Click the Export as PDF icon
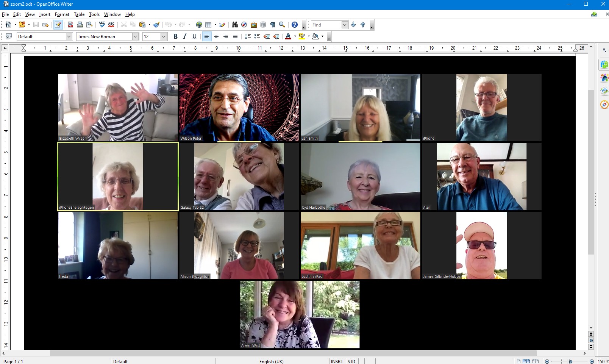Screen dimensions: 609x364 point(70,25)
